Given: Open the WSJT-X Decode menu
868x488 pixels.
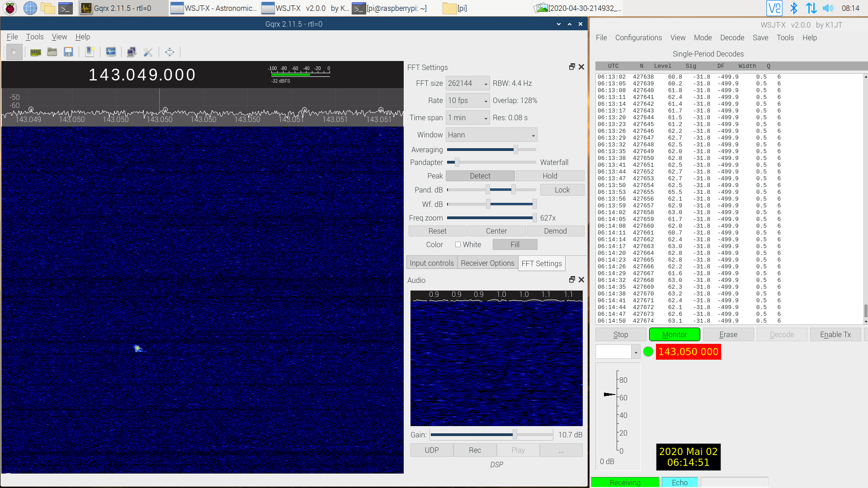Looking at the screenshot, I should [x=732, y=38].
